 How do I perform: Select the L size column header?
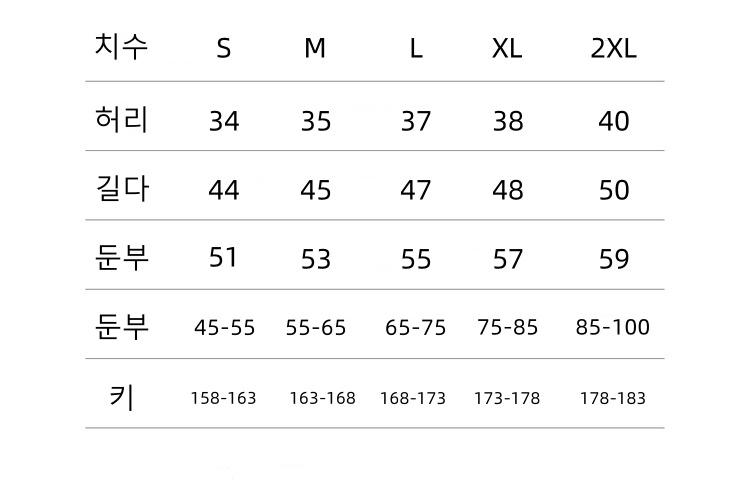(x=416, y=49)
